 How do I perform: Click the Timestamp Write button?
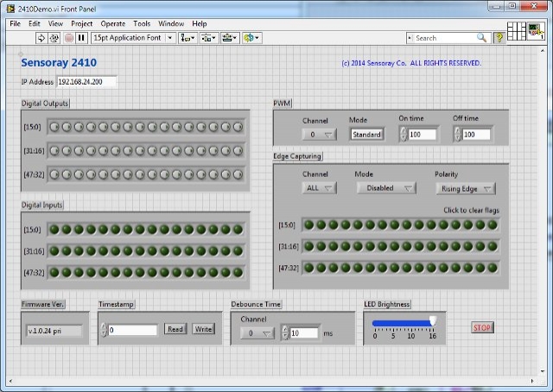point(204,329)
